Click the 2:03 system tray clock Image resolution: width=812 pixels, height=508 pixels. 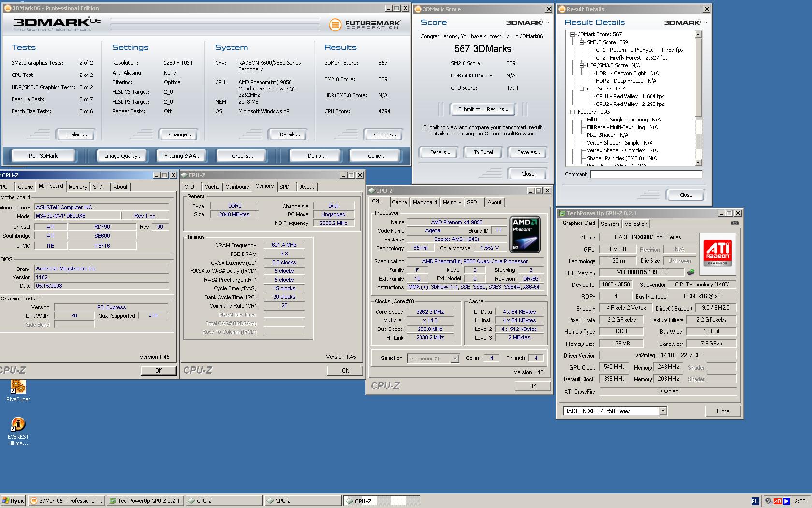(800, 501)
